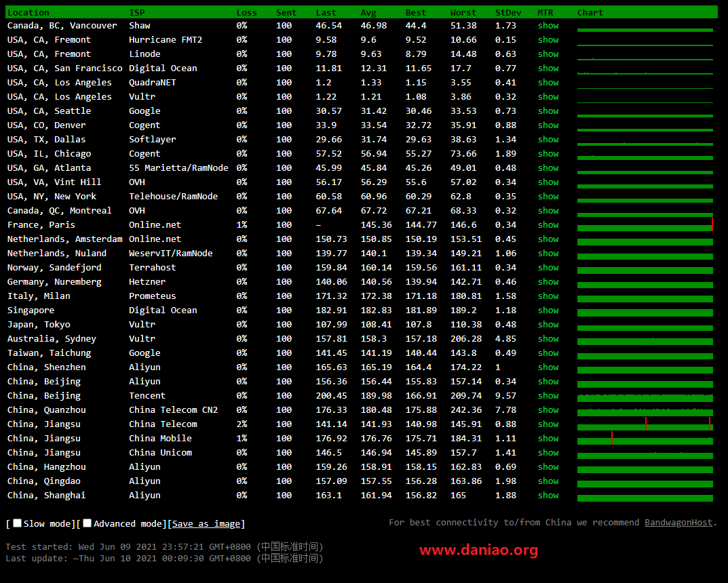
Task: Show MTR for Chicago Cogent row
Action: (548, 153)
